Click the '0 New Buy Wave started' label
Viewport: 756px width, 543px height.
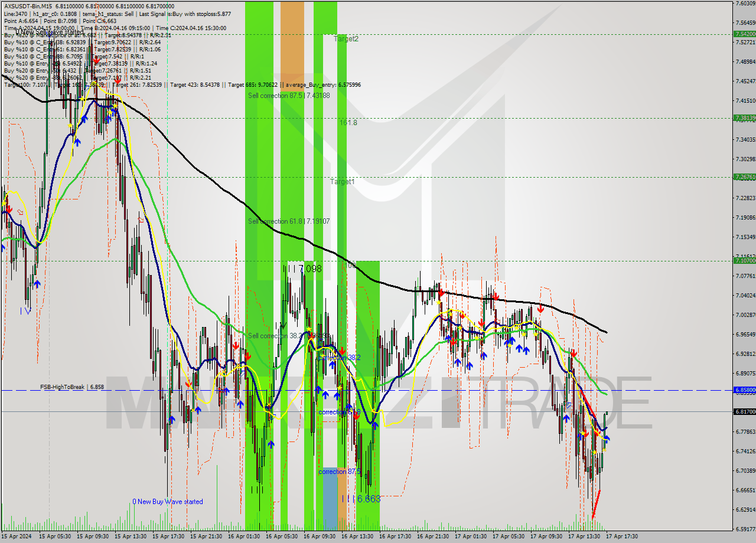tap(168, 502)
